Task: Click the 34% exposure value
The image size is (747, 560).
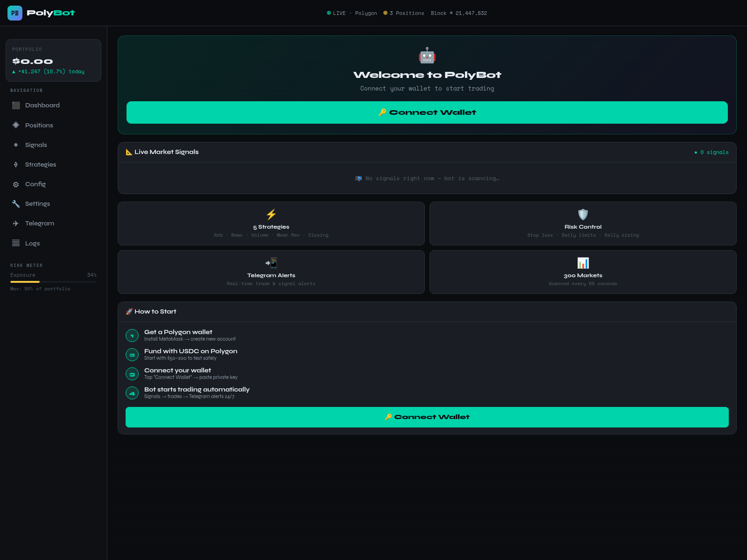Action: coord(92,275)
